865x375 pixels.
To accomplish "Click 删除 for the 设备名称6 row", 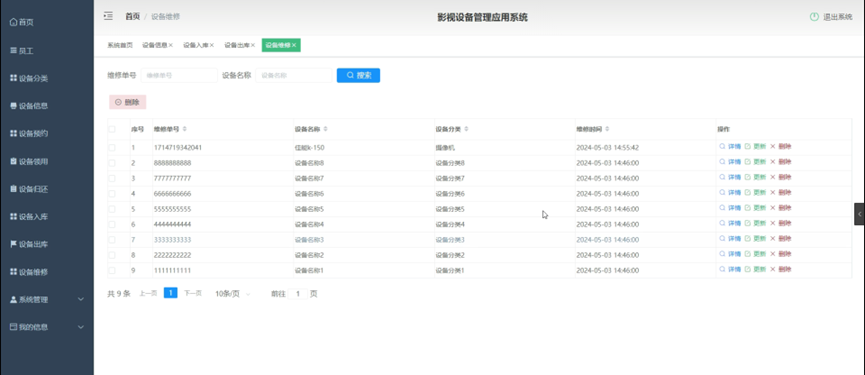I will coord(781,192).
